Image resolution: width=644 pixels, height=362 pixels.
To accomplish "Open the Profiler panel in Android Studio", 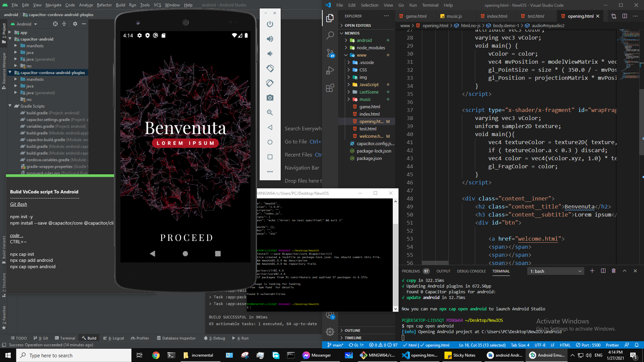I will (140, 338).
